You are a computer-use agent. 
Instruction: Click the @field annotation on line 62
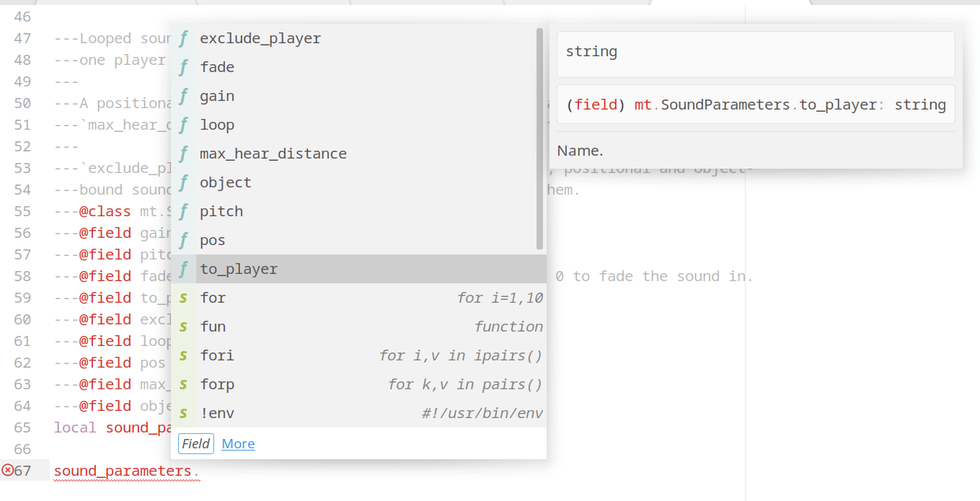pos(105,363)
